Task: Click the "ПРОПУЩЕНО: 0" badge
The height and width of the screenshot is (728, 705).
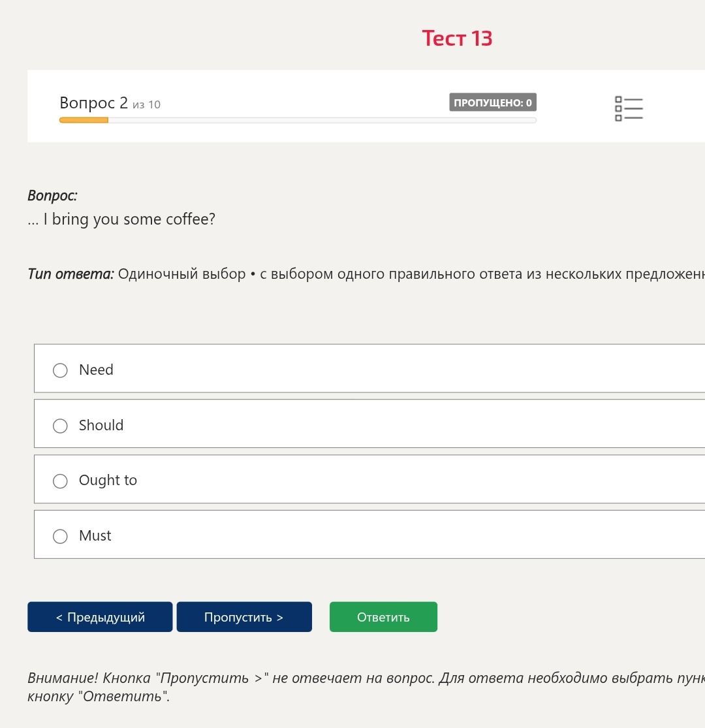Action: pos(492,103)
